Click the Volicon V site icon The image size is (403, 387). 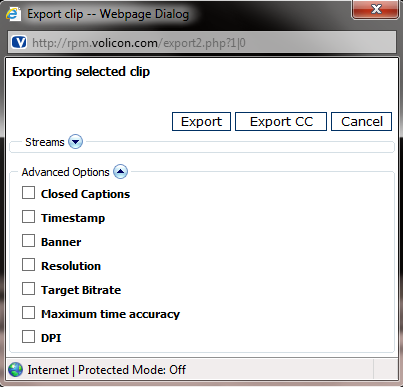19,42
